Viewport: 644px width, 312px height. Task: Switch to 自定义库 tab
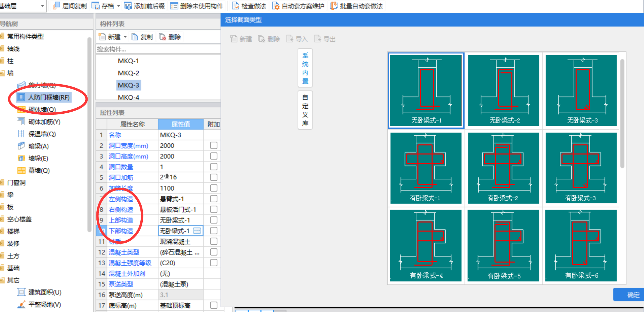coord(305,110)
